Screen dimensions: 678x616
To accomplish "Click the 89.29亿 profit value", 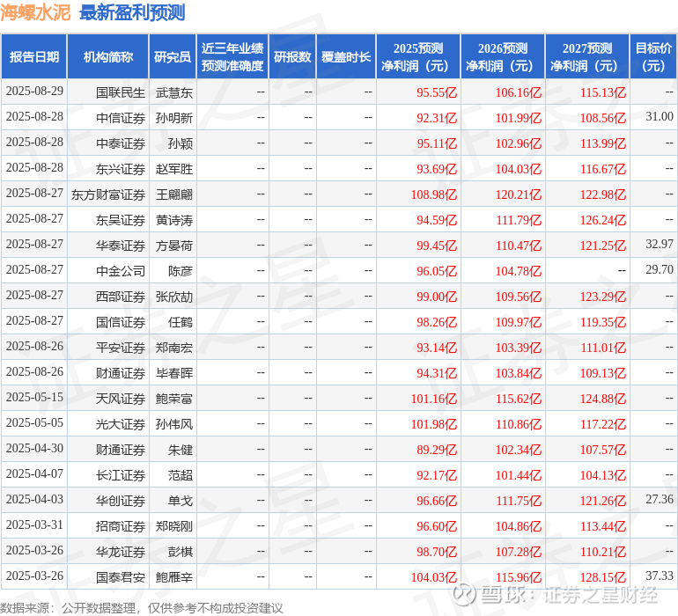I will (x=436, y=450).
